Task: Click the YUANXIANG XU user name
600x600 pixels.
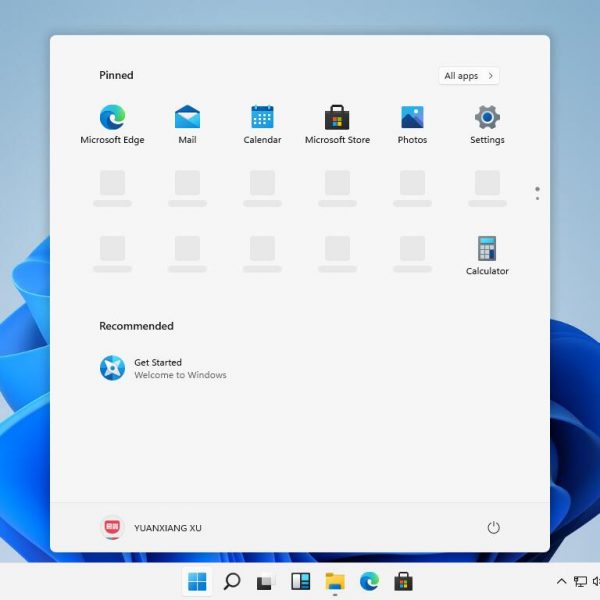Action: tap(168, 528)
